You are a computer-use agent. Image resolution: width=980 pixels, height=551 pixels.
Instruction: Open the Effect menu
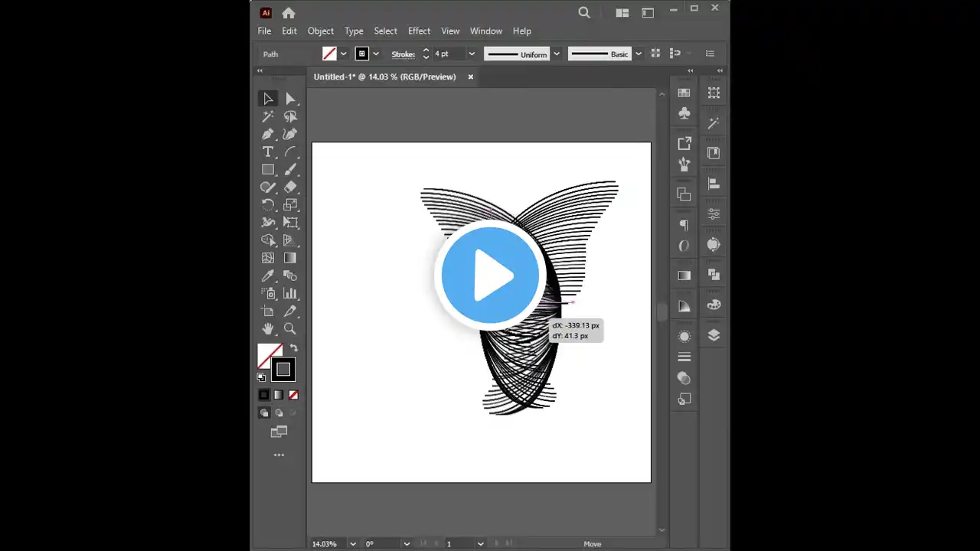pos(419,31)
